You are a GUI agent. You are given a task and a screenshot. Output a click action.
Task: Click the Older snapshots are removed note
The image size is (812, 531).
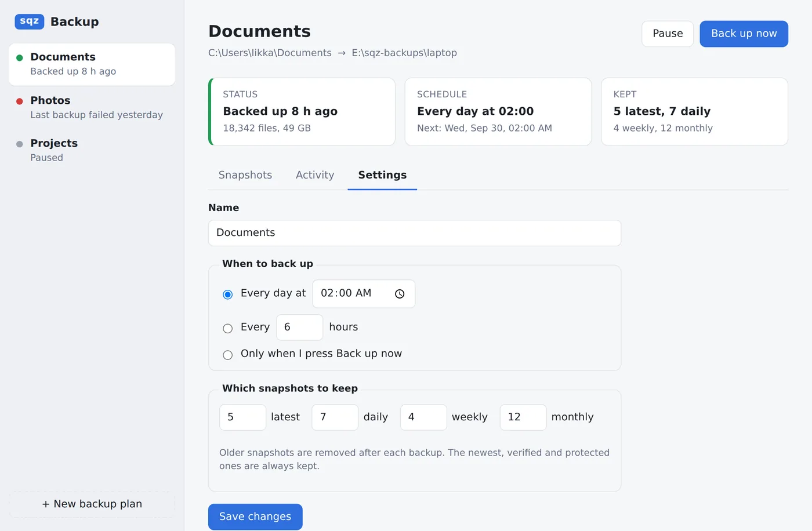pyautogui.click(x=414, y=459)
